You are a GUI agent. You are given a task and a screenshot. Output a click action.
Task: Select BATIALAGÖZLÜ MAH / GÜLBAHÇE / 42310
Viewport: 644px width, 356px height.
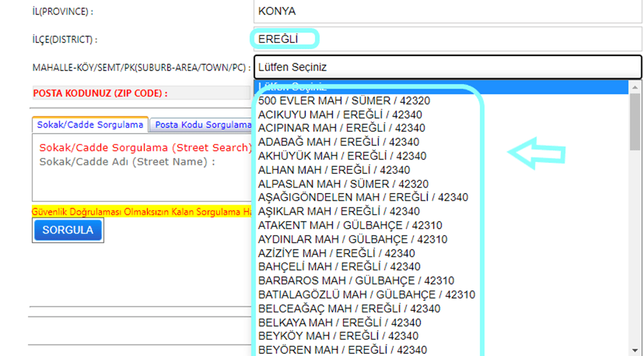pyautogui.click(x=367, y=295)
